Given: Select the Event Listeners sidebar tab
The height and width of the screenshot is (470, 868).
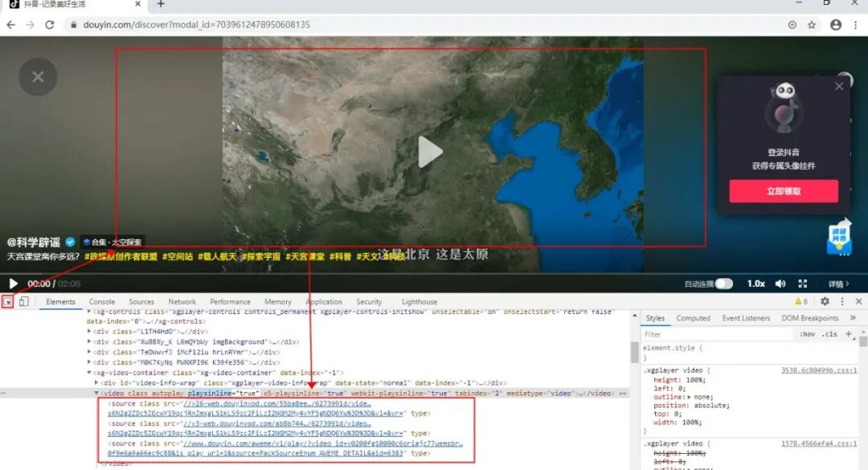Looking at the screenshot, I should [x=746, y=318].
